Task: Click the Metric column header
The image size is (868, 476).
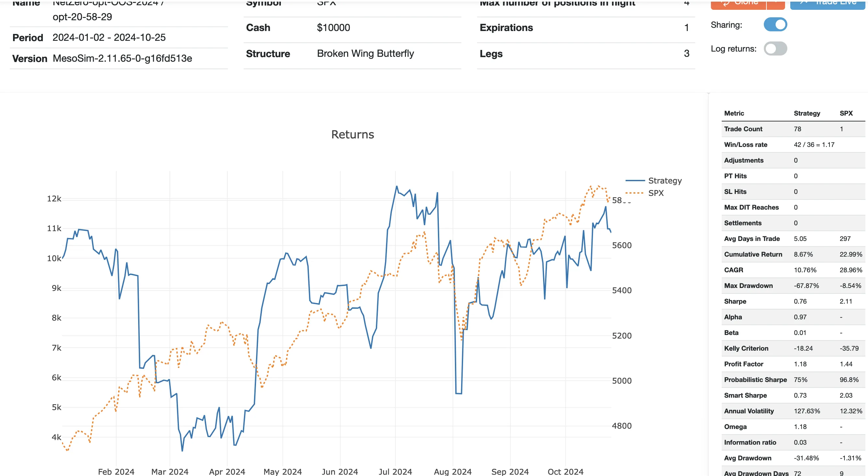Action: click(734, 113)
